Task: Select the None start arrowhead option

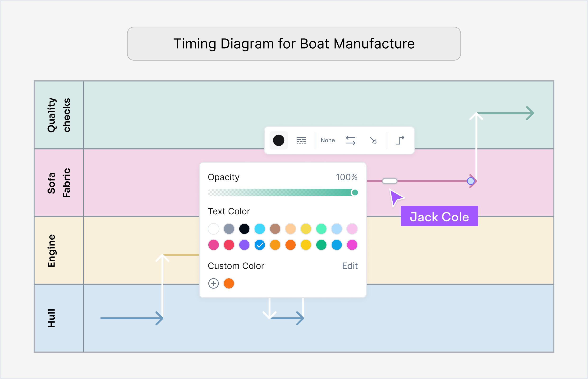Action: pyautogui.click(x=328, y=140)
